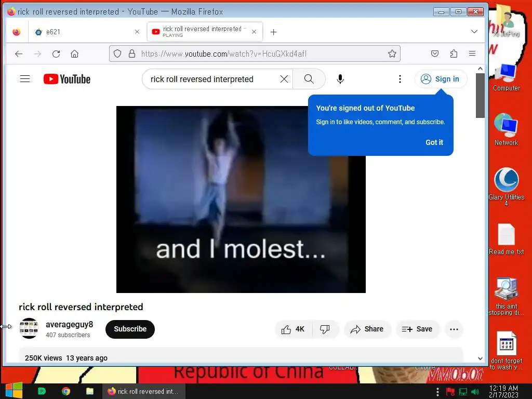532x399 pixels.
Task: Close the YouTube tab
Action: coord(254,32)
